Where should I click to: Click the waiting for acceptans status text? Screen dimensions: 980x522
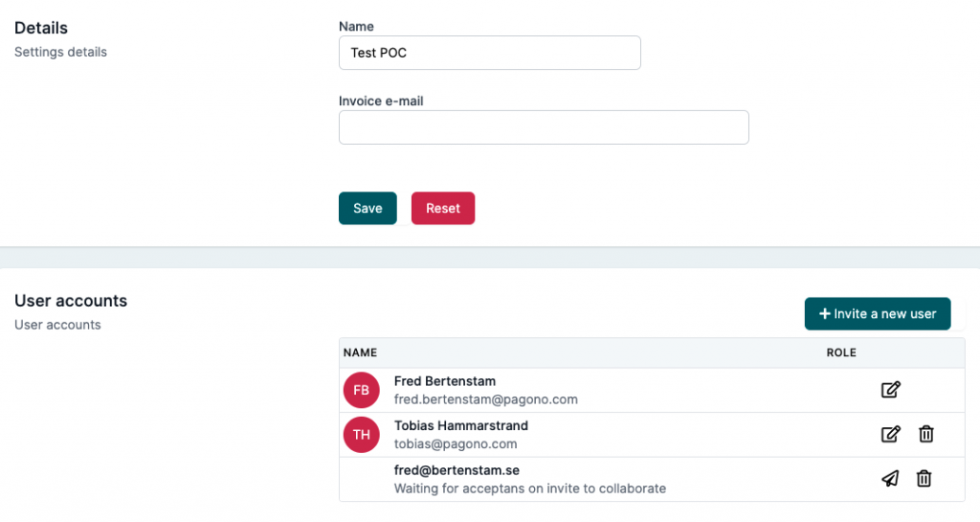click(x=530, y=488)
